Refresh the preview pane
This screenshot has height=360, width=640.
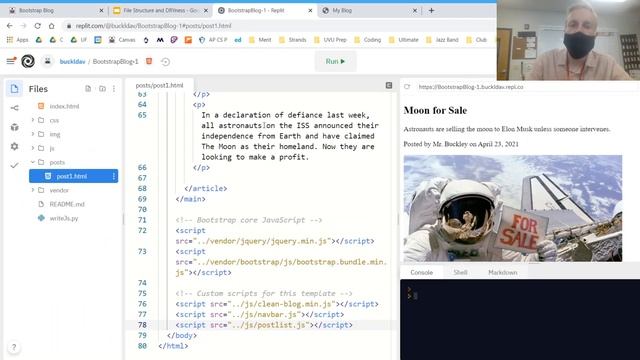tap(407, 87)
